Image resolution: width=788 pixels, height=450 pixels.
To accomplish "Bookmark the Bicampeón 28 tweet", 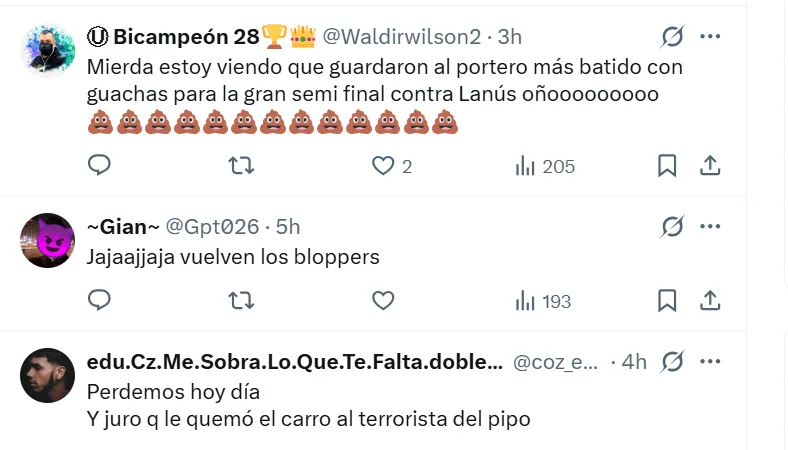I will point(667,165).
